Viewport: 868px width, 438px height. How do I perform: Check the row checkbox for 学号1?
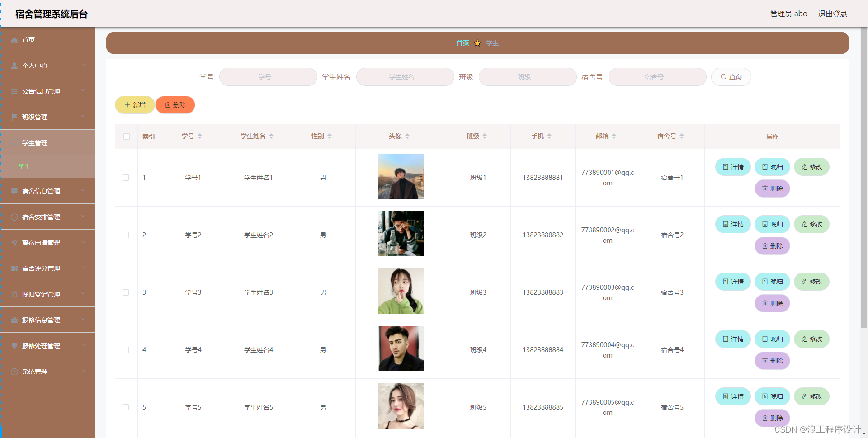126,177
